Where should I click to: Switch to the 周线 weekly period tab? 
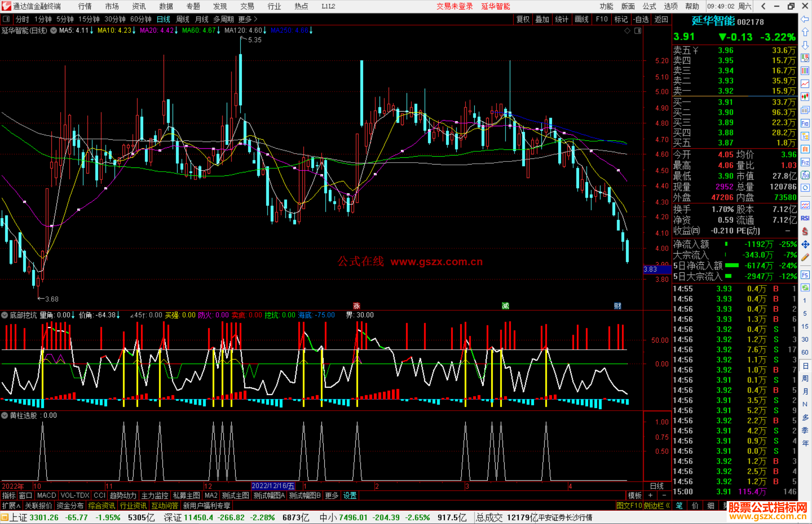coord(183,19)
